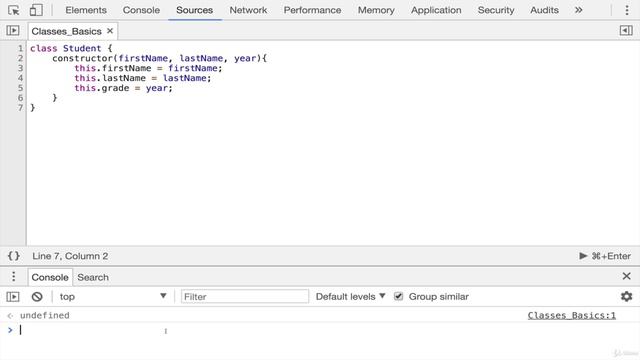Clear the console with the ban icon
Screen dimensions: 640x360
[x=37, y=297]
